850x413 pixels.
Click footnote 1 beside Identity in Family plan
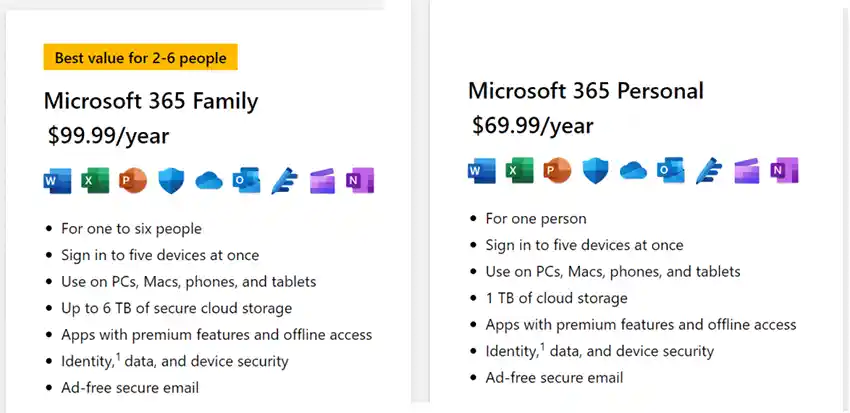(x=116, y=357)
